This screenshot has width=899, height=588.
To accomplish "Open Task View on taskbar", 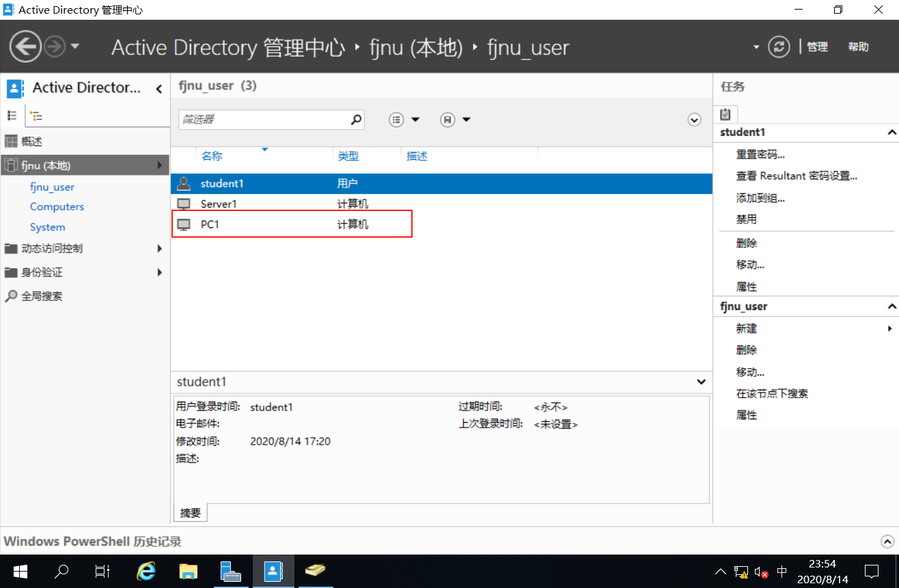I will pos(102,571).
